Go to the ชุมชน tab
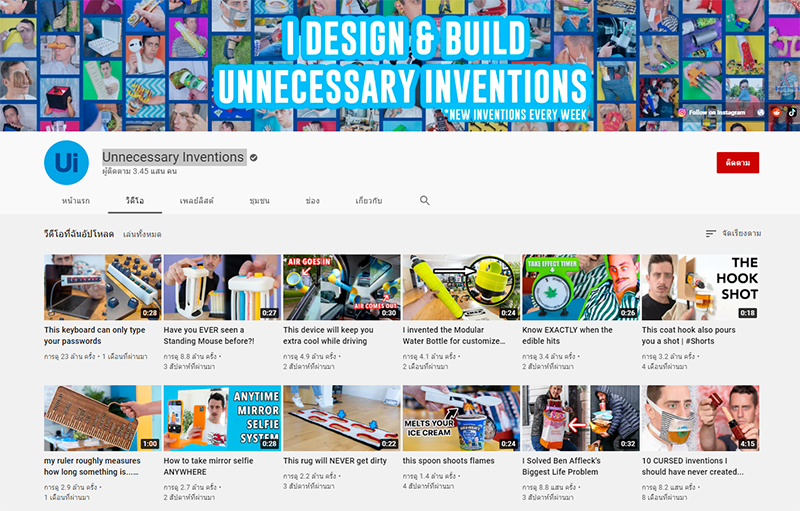Image resolution: width=800 pixels, height=511 pixels. tap(259, 201)
